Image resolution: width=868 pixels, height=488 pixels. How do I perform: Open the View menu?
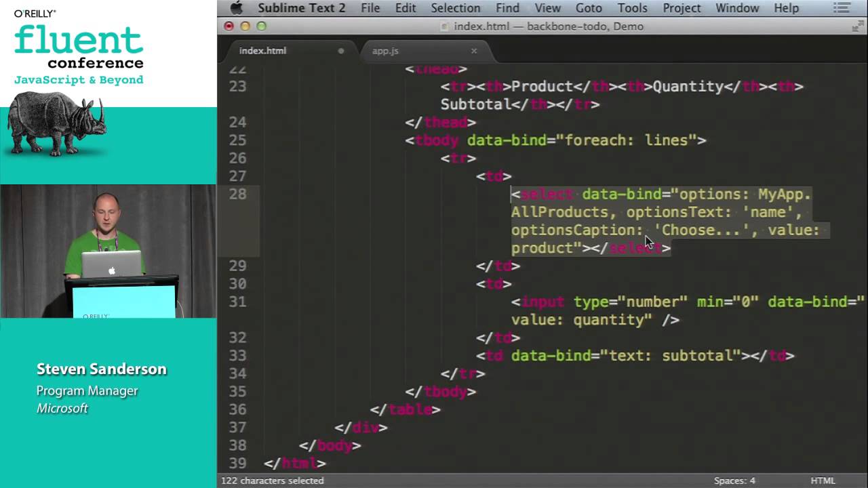pos(547,8)
